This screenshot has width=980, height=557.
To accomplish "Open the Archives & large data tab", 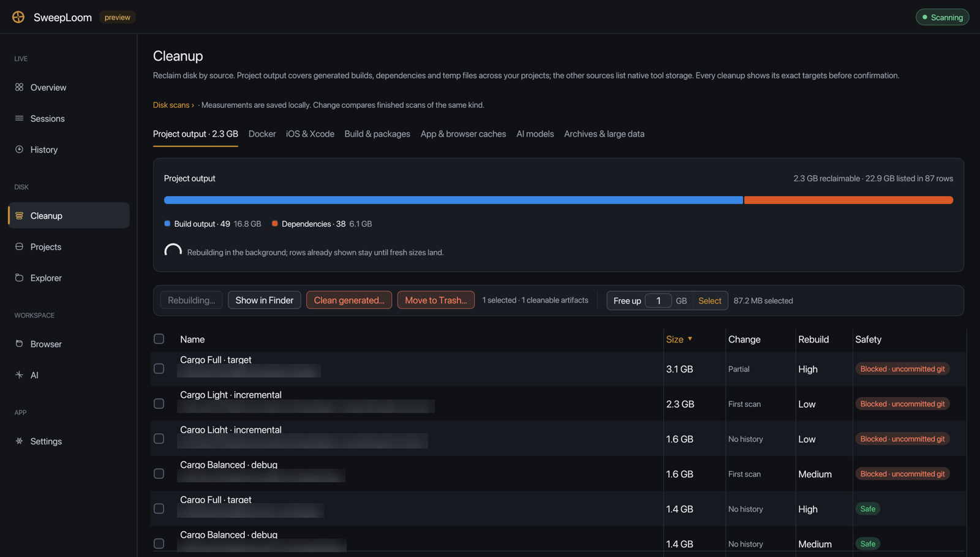I will pos(604,134).
